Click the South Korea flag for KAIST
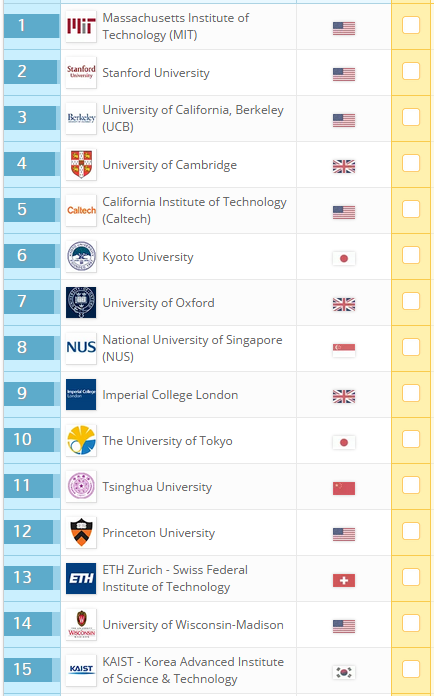 tap(344, 672)
